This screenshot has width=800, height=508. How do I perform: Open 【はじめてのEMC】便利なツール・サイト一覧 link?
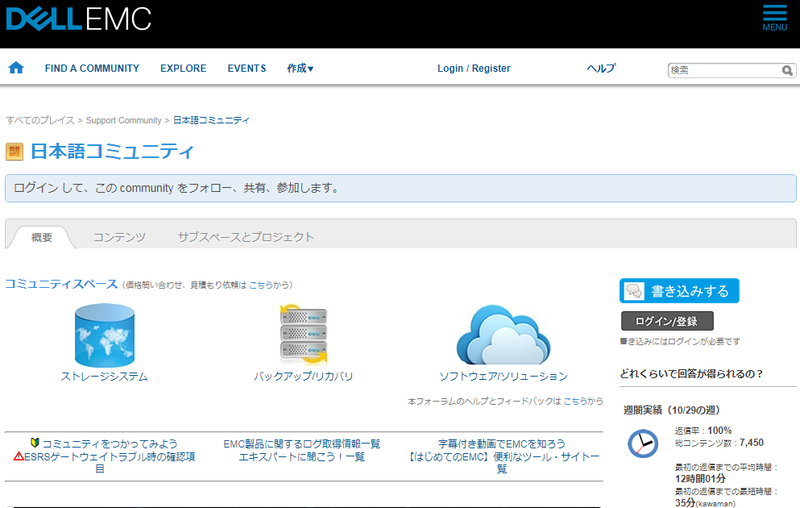[x=503, y=463]
